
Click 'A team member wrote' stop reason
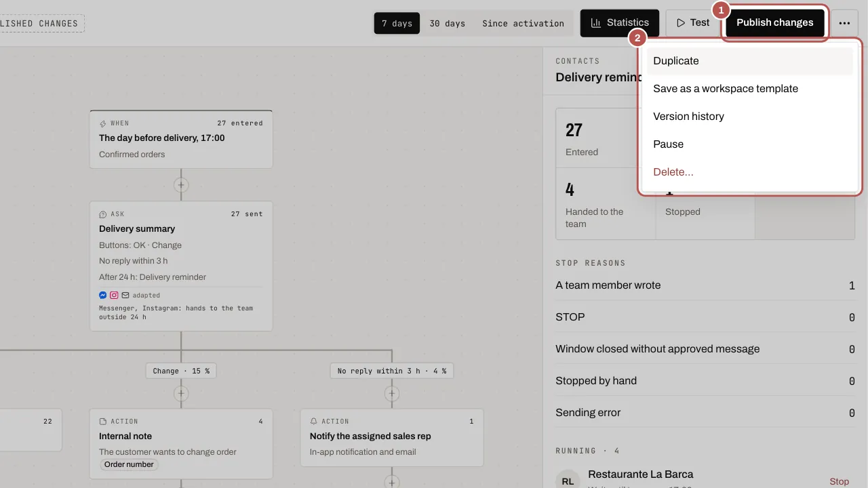(x=705, y=285)
